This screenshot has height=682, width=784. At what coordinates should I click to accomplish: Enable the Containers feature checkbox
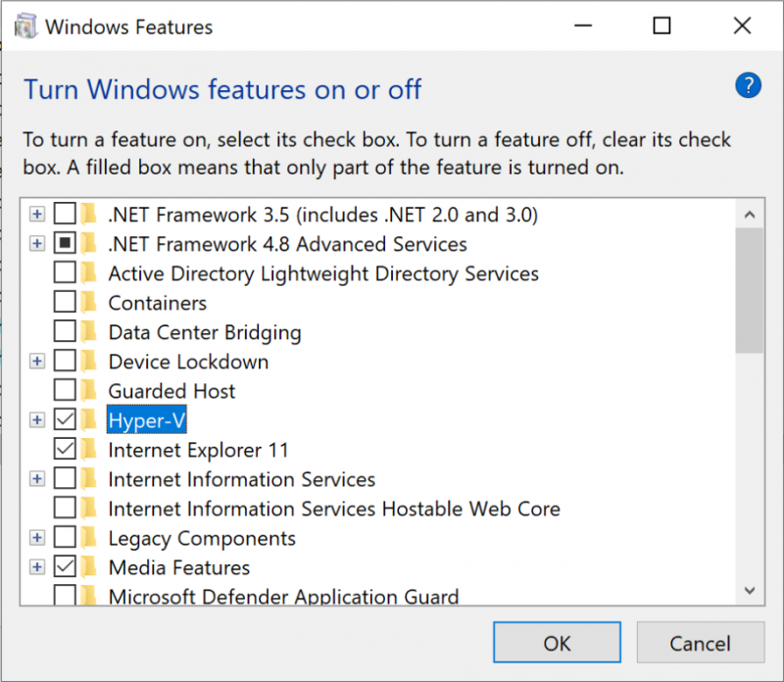point(65,303)
